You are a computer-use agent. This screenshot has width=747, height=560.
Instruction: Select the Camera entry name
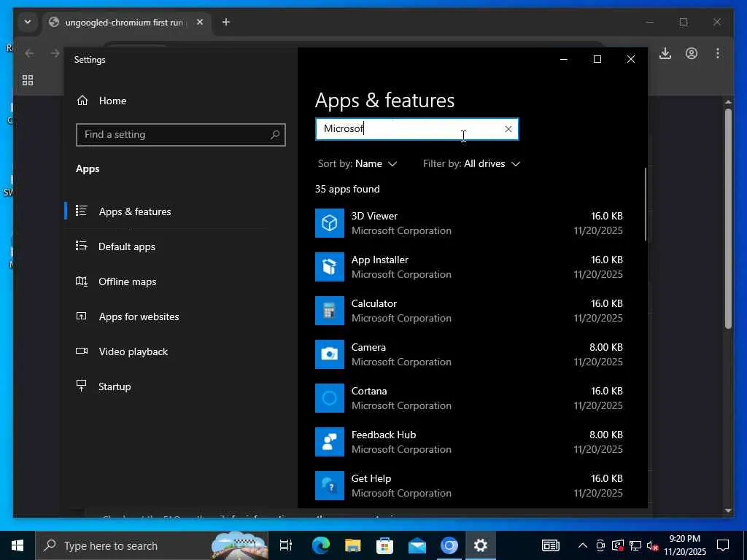[x=368, y=348]
